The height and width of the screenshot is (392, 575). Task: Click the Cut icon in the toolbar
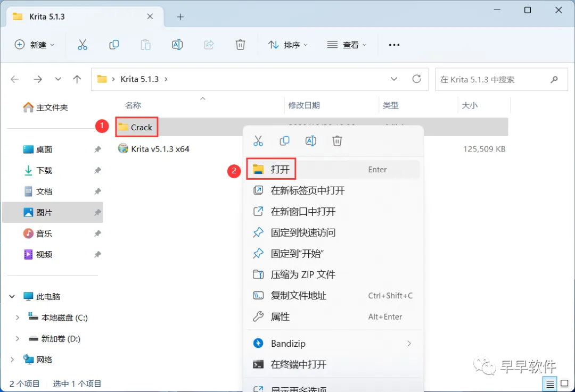tap(83, 45)
